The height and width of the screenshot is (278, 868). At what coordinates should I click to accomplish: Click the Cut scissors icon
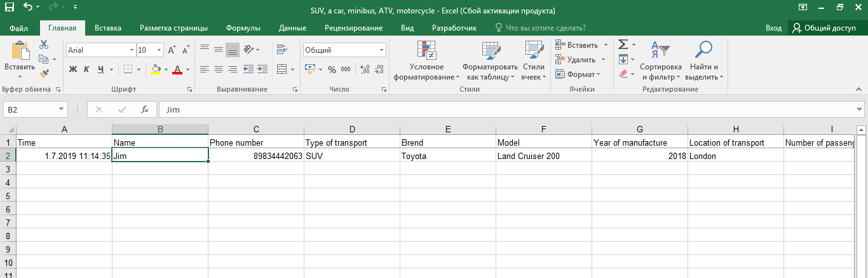[x=44, y=45]
